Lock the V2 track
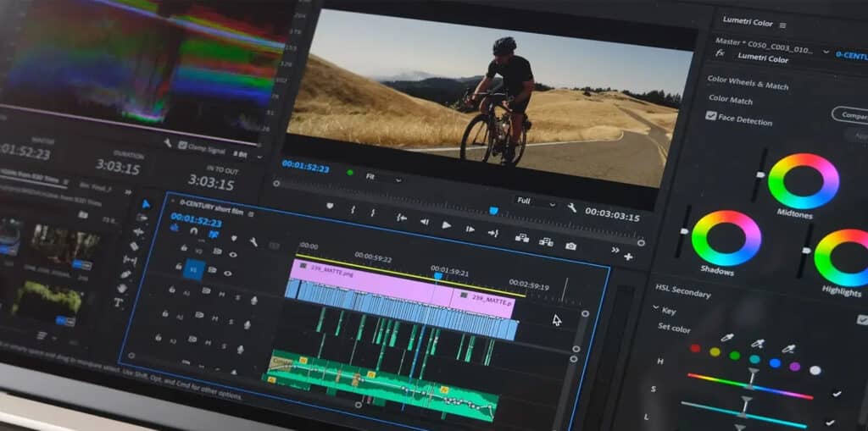Screen dimensions: 868x431 point(184,247)
